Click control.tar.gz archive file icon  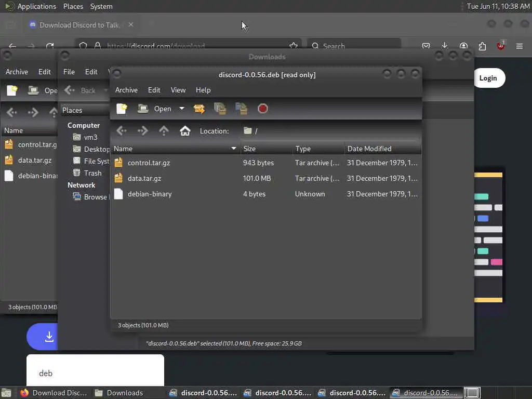pyautogui.click(x=118, y=163)
